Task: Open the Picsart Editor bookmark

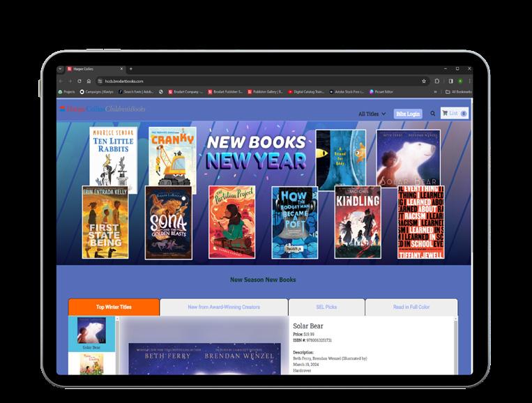Action: 381,92
